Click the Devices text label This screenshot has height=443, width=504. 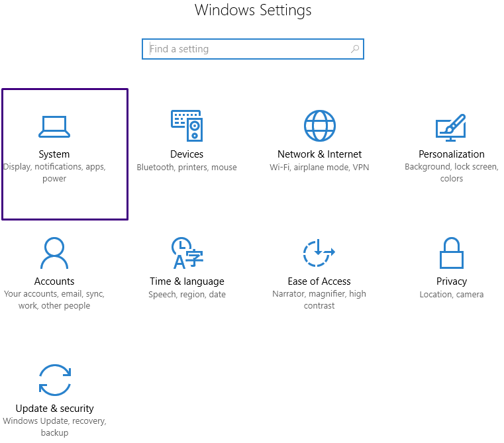187,154
